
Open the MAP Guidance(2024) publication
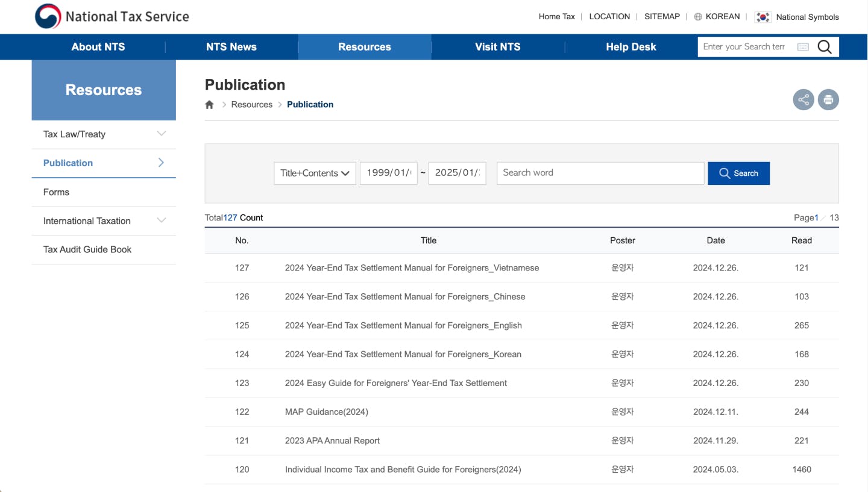pos(326,412)
